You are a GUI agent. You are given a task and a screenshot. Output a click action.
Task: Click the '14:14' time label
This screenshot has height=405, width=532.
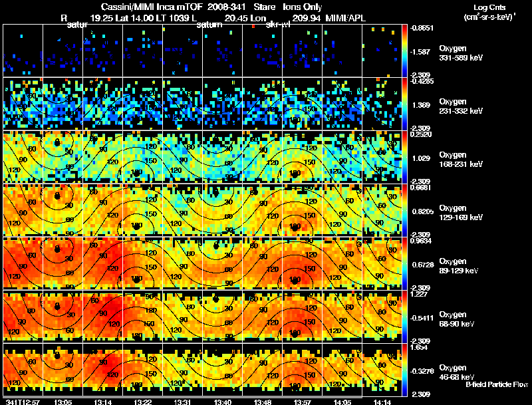pyautogui.click(x=382, y=402)
